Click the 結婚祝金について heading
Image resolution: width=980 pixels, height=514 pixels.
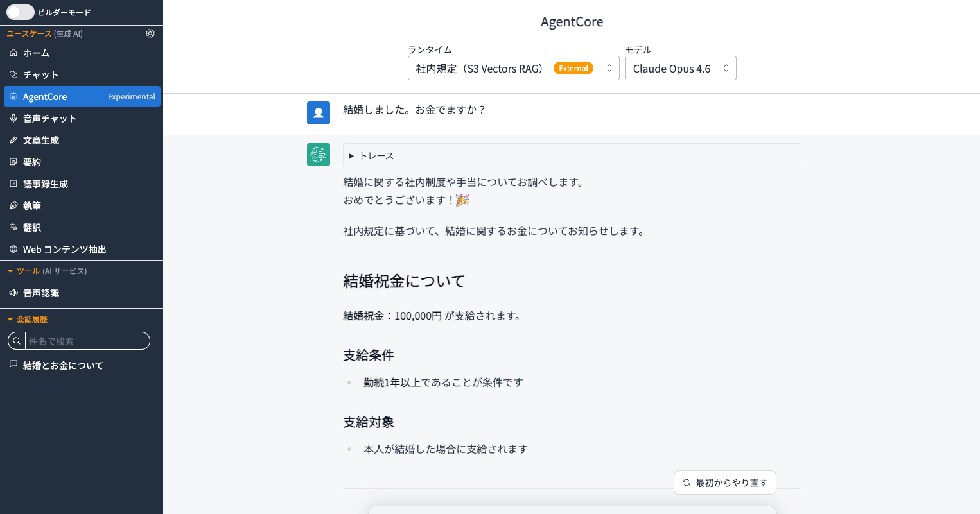404,281
